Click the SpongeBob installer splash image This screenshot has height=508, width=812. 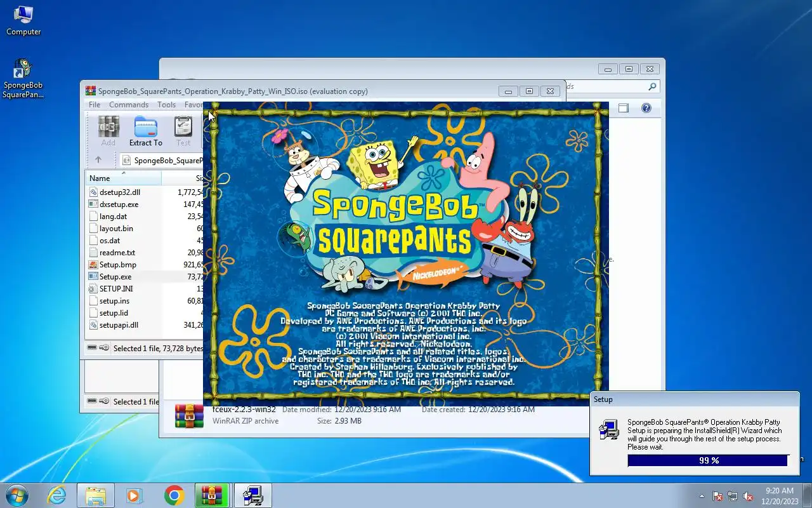[x=406, y=253]
